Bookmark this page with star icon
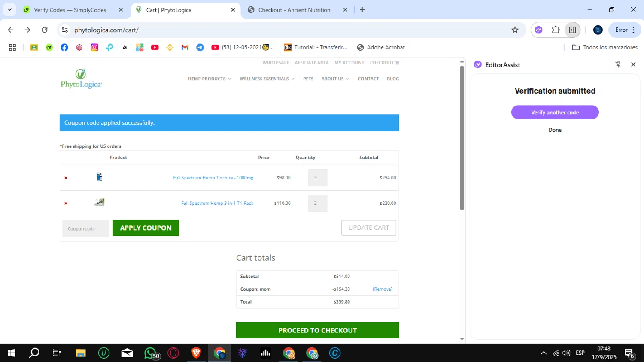The image size is (644, 362). [515, 30]
